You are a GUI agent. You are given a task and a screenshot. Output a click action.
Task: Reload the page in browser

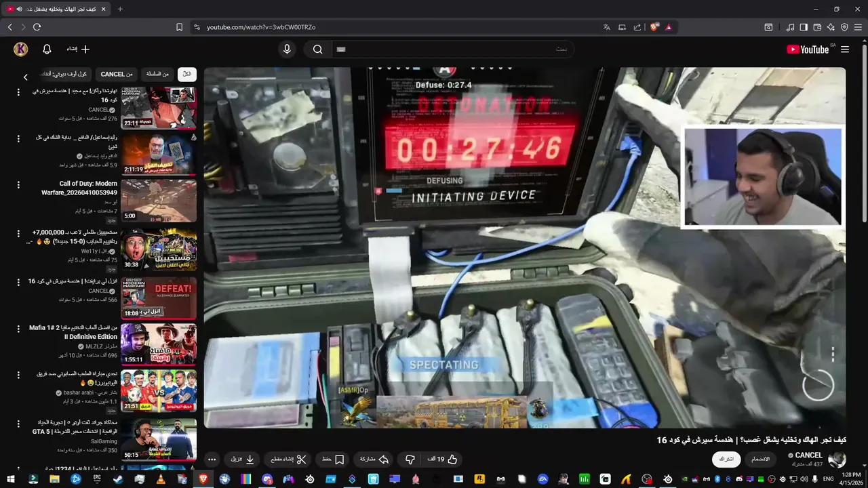(x=37, y=27)
